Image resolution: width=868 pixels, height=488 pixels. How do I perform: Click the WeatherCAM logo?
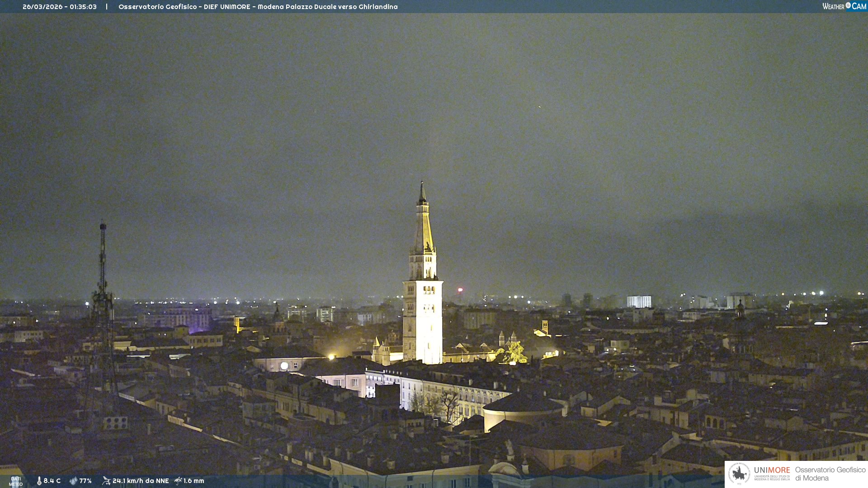[844, 6]
